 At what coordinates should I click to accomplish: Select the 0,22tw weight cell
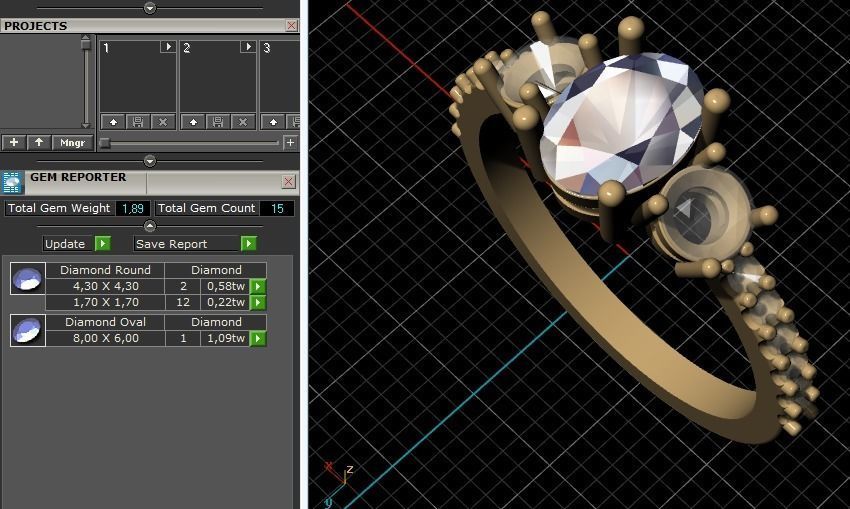click(226, 302)
